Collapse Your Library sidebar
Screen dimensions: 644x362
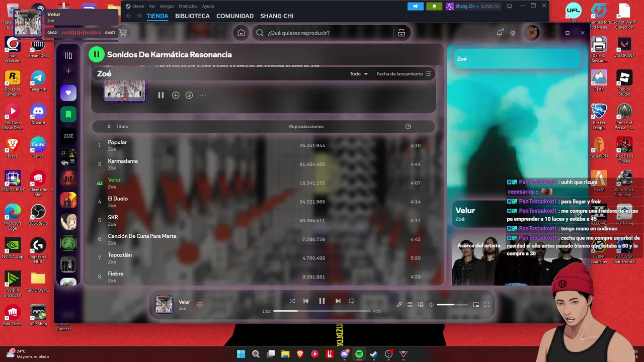pos(68,55)
